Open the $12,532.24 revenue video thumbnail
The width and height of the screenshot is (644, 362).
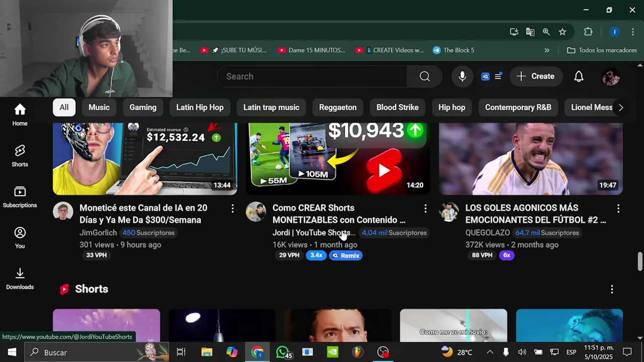(x=145, y=159)
